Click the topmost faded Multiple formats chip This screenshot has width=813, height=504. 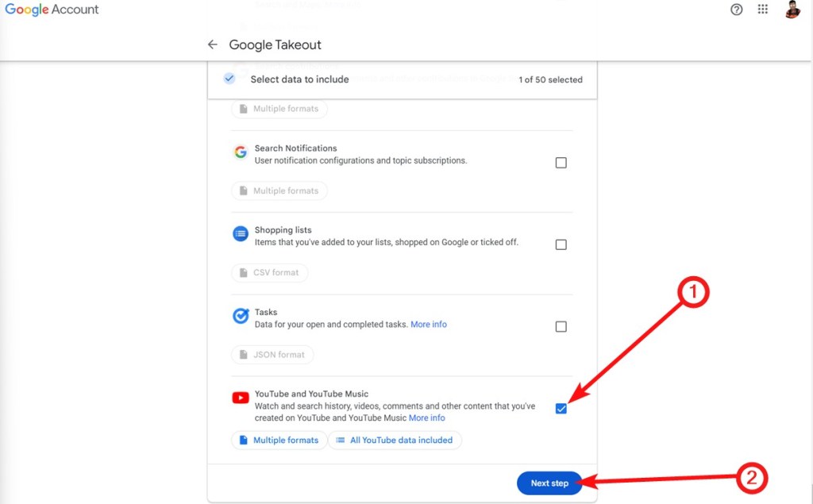(279, 109)
